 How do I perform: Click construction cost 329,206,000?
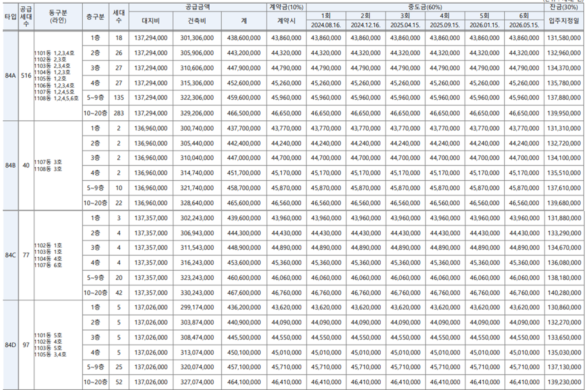tap(197, 113)
